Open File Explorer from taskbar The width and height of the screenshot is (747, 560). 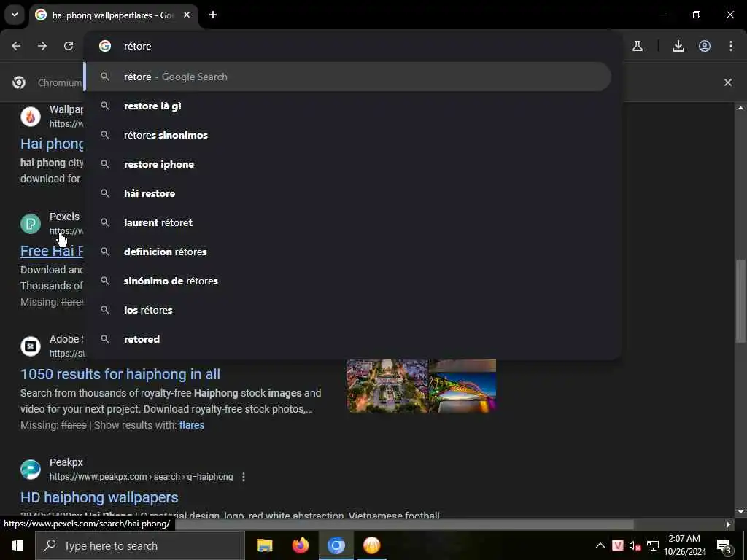[x=264, y=545]
